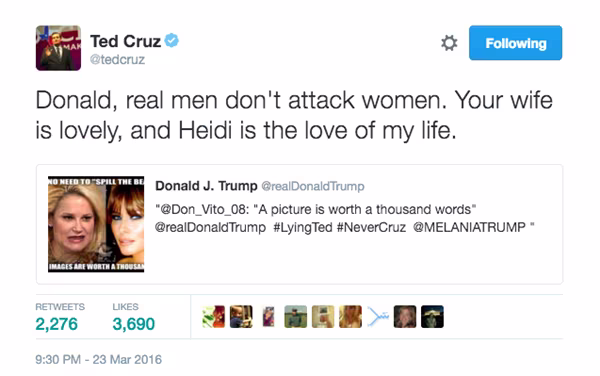Click the blonde-haired liker avatar
The image size is (600, 376).
(351, 317)
